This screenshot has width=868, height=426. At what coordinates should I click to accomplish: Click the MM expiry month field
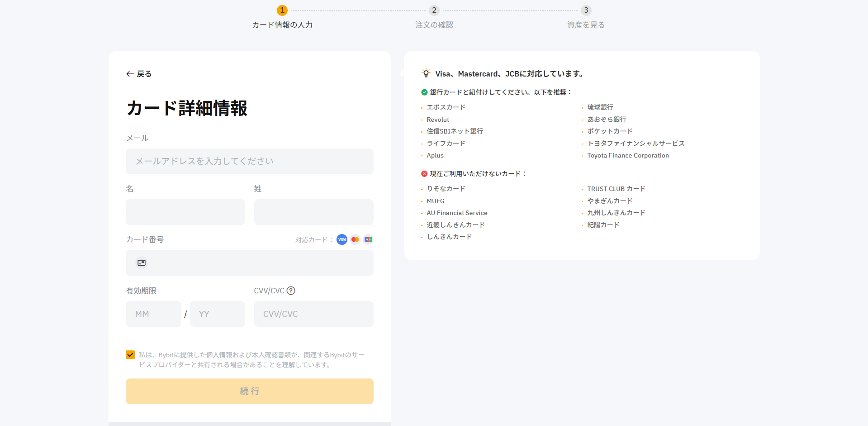coord(153,314)
